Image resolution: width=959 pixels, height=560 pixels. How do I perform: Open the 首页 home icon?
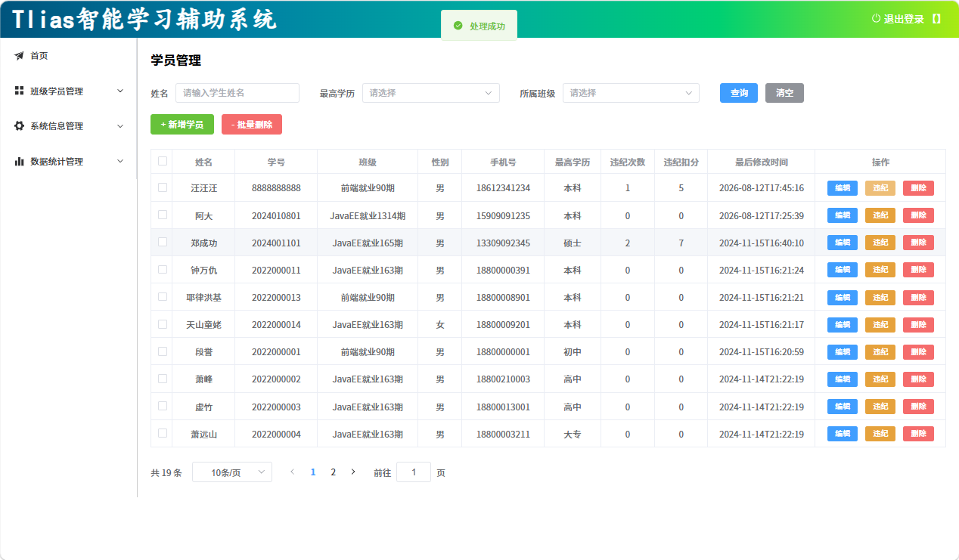(x=20, y=56)
